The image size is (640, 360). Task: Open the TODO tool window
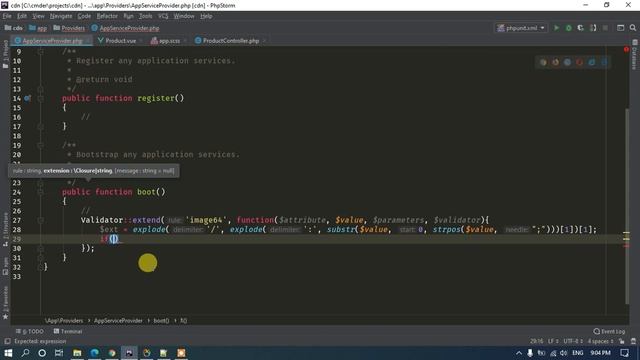[x=29, y=331]
